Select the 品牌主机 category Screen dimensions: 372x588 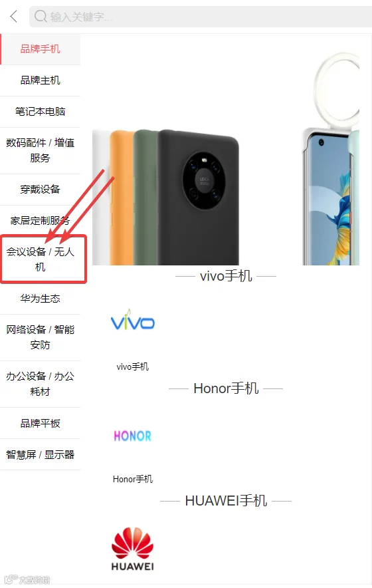point(40,80)
